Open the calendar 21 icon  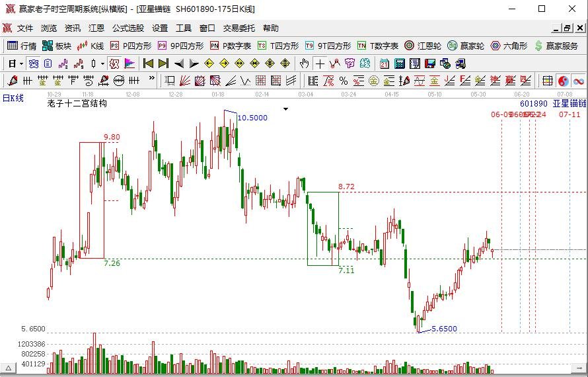(x=384, y=63)
